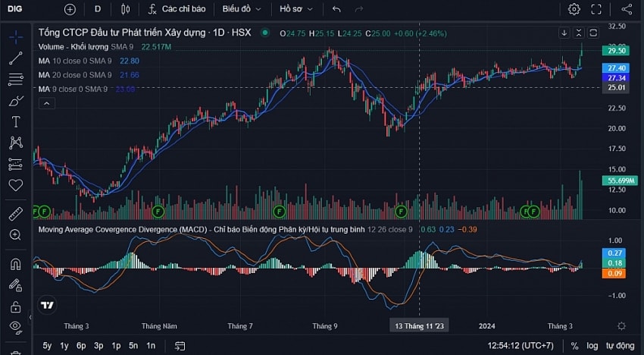The height and width of the screenshot is (355, 644).
Task: Click the MA 10 close indicator label
Action: coord(75,61)
